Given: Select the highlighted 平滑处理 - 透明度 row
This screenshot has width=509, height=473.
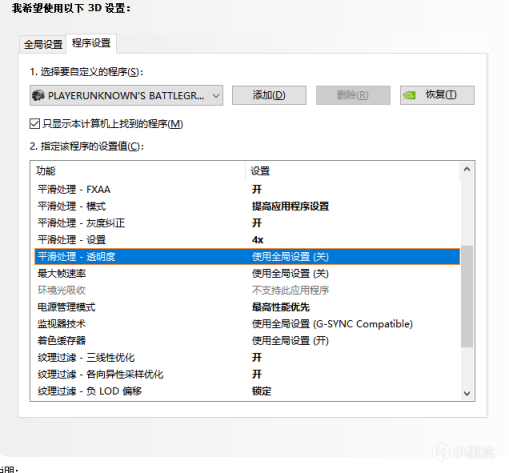Looking at the screenshot, I should tap(247, 257).
